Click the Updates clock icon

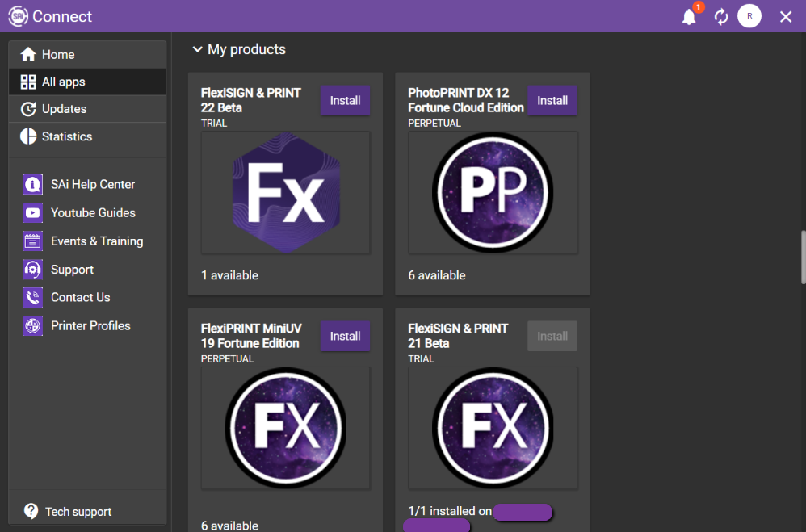point(28,109)
